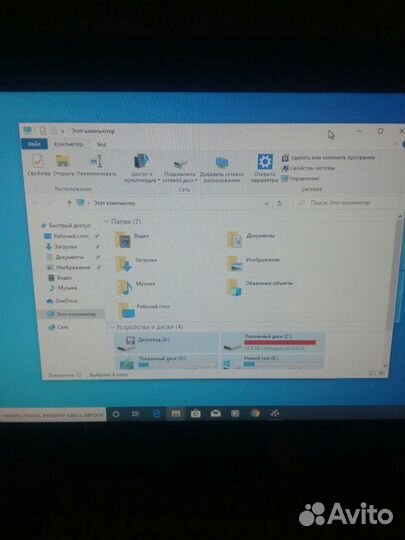Select Локальный диск (C:) drive
Screen dimensions: 405x540
coord(273,342)
